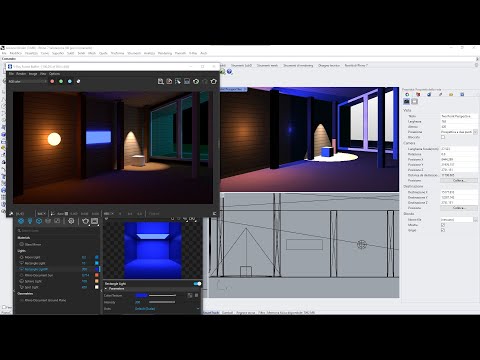Toggle checkbox next to Color/Texture slot
This screenshot has height=360, width=480.
(x=196, y=295)
